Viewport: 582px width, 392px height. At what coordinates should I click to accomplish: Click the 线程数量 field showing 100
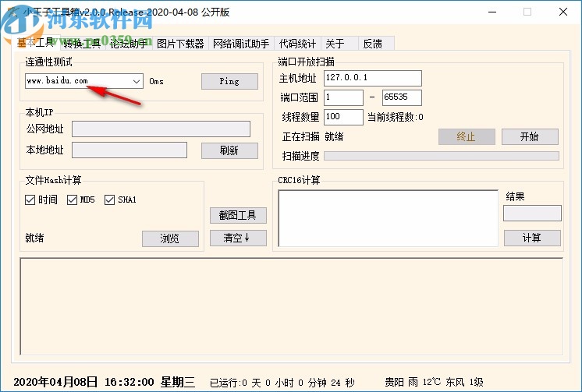click(343, 117)
